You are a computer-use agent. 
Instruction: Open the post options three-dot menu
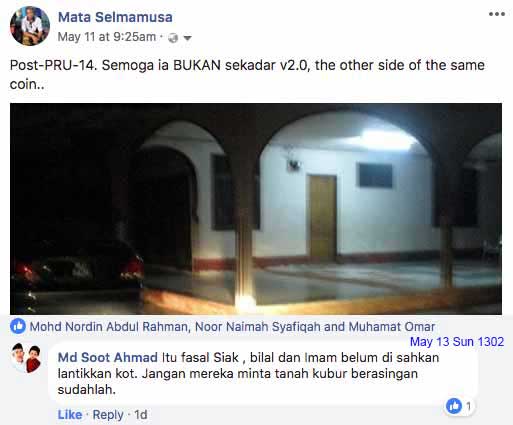click(x=497, y=14)
